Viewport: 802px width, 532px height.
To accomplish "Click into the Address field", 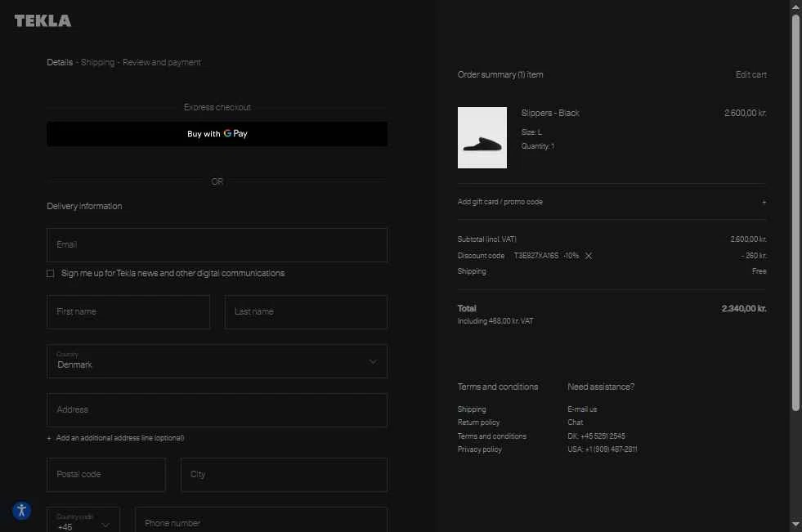I will (x=217, y=410).
